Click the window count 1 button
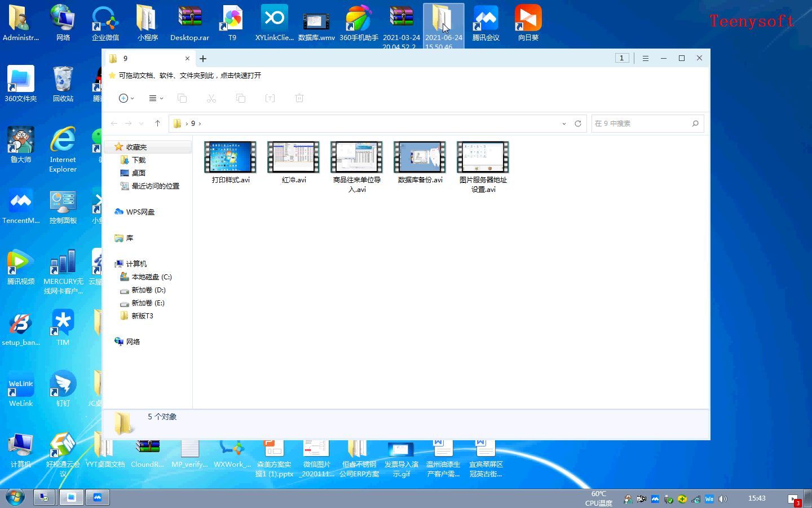The image size is (812, 508). point(622,58)
